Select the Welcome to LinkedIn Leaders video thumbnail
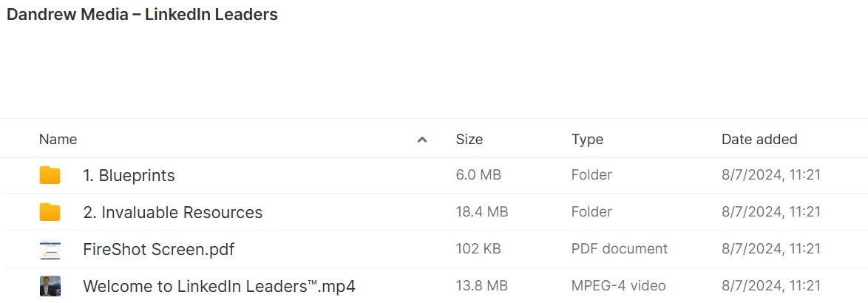This screenshot has width=868, height=303. pos(50,287)
